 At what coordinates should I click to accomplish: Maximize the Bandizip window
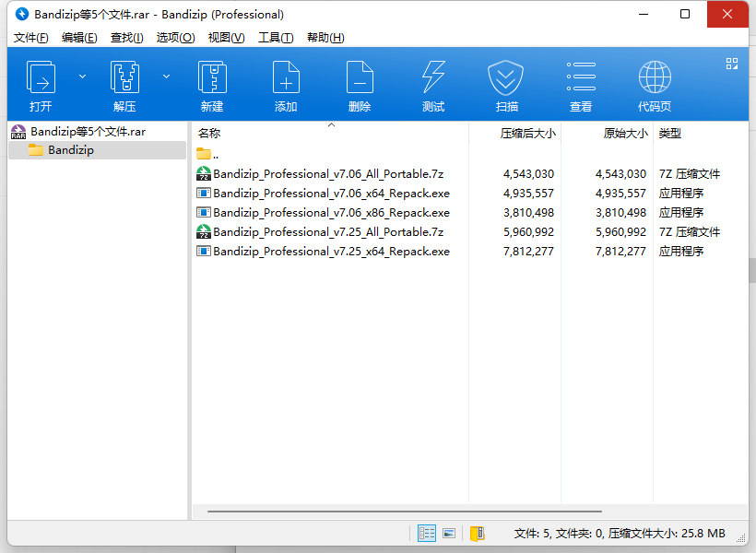coord(685,14)
